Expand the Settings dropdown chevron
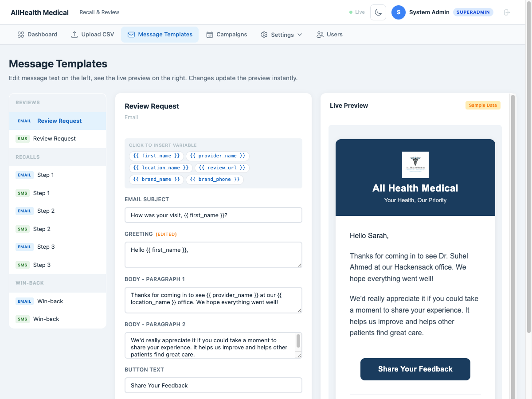Image resolution: width=532 pixels, height=399 pixels. (300, 35)
